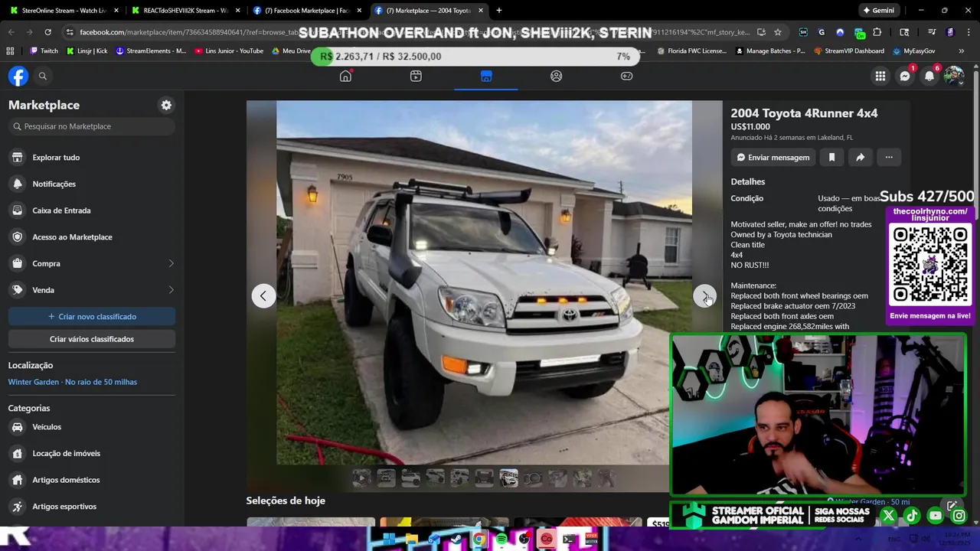
Task: Open the account profile avatar menu
Action: [x=954, y=76]
